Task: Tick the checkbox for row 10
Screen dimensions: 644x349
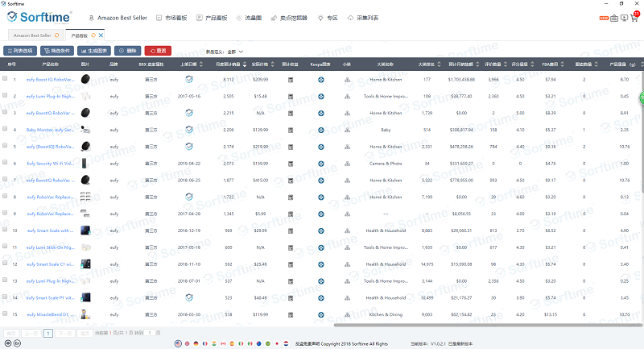Action: tap(5, 230)
